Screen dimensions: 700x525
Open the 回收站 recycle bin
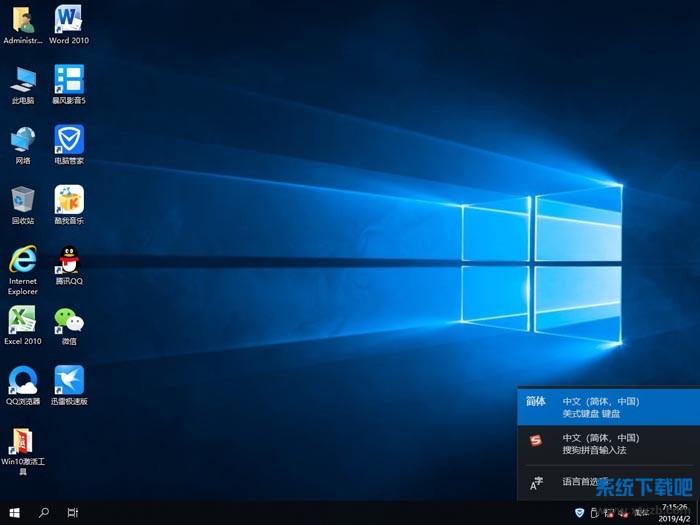tap(22, 200)
